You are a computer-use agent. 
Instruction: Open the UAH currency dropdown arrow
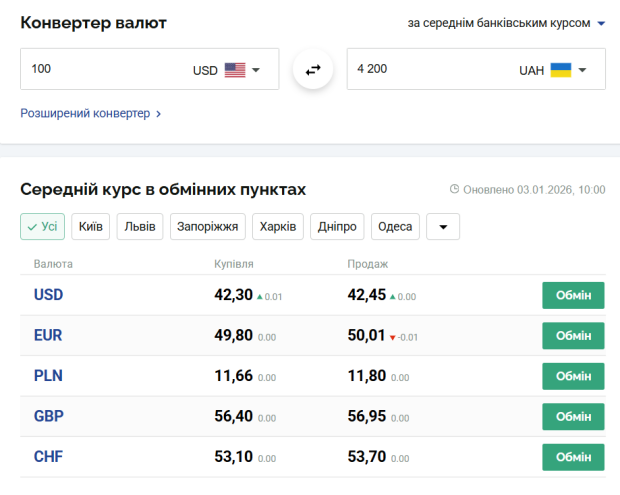click(x=582, y=70)
